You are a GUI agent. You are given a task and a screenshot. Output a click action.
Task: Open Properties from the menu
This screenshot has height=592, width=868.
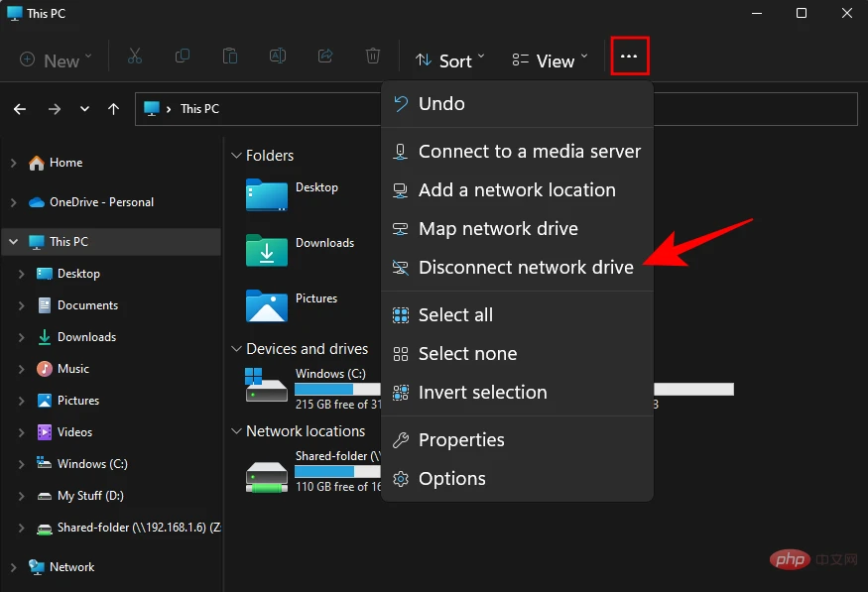point(517,440)
